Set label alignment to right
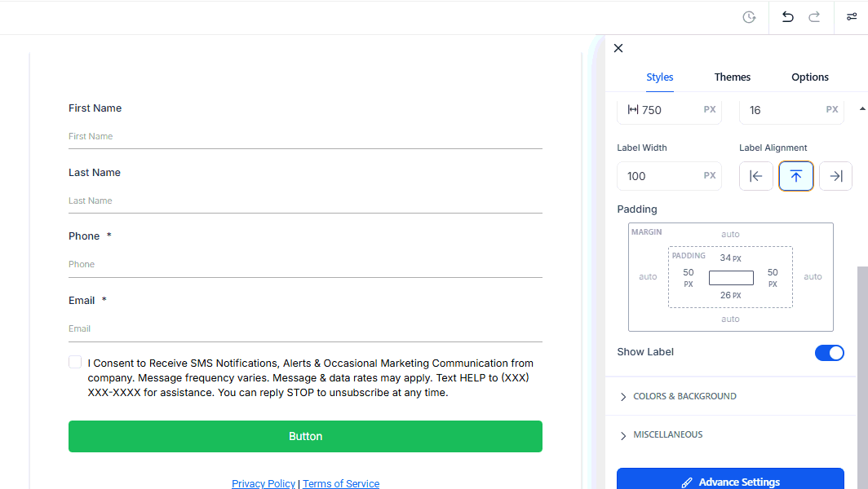This screenshot has width=868, height=489. 835,176
